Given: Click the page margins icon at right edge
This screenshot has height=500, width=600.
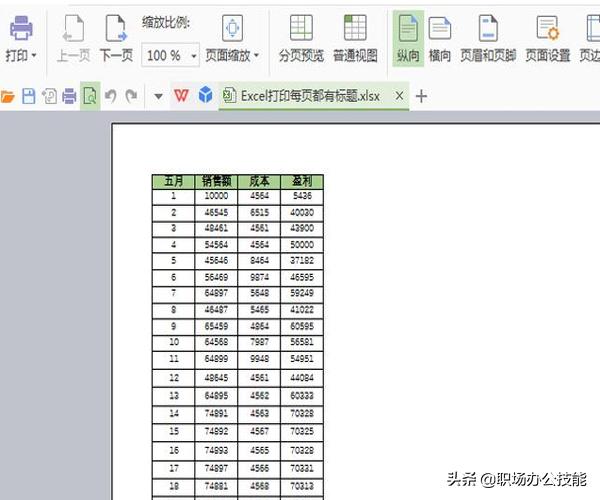Looking at the screenshot, I should pos(592,28).
